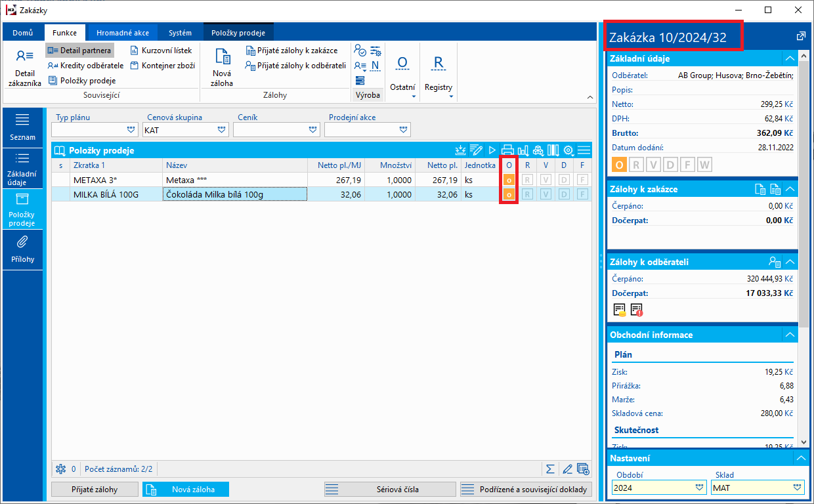
Task: Toggle the F flag on METAXA 3* row
Action: coord(582,180)
